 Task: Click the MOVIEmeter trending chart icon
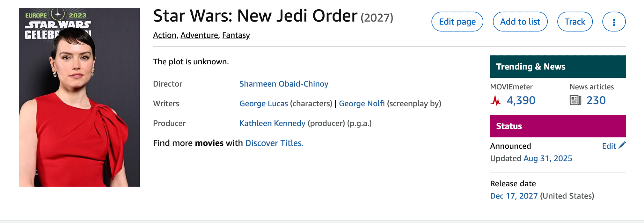click(x=496, y=100)
